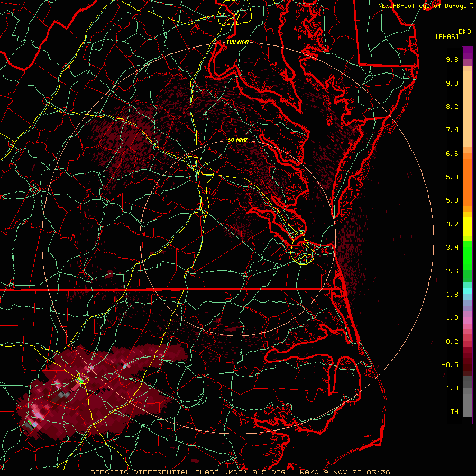Screen dimensions: 476x476
Task: Click the 5.0 value on the color scale
Action: tap(452, 200)
